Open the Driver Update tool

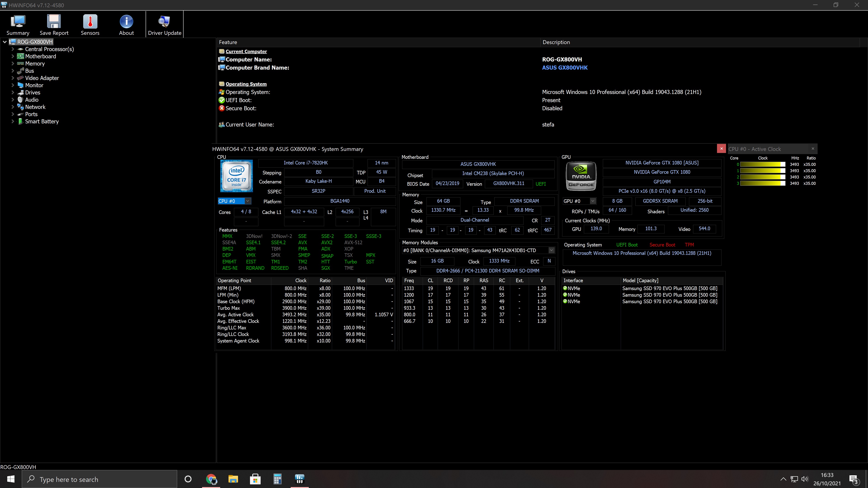[164, 25]
